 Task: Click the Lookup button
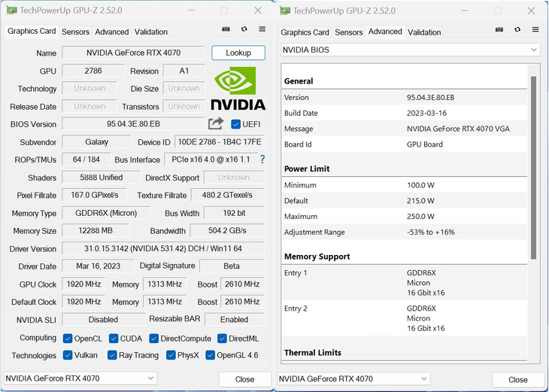pyautogui.click(x=238, y=53)
